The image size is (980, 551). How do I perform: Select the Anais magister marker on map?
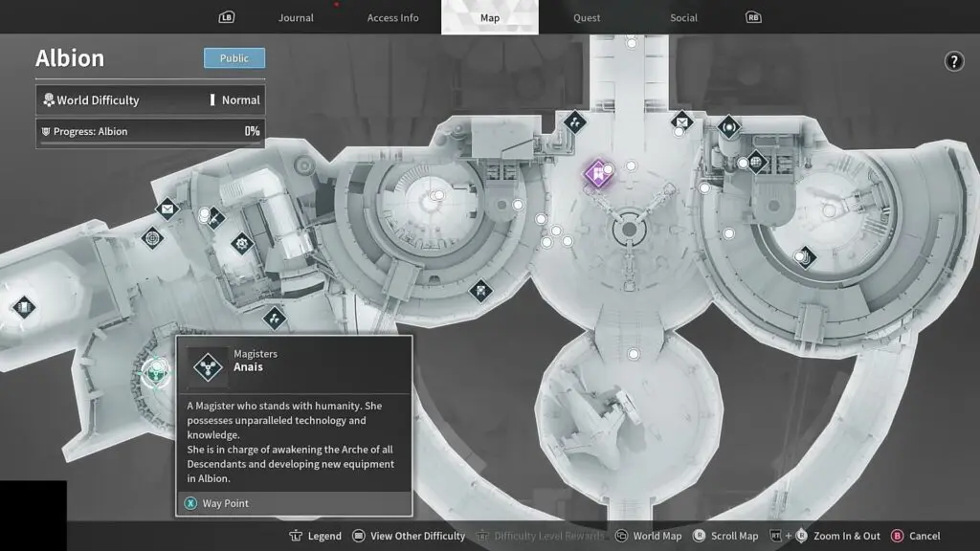click(154, 373)
